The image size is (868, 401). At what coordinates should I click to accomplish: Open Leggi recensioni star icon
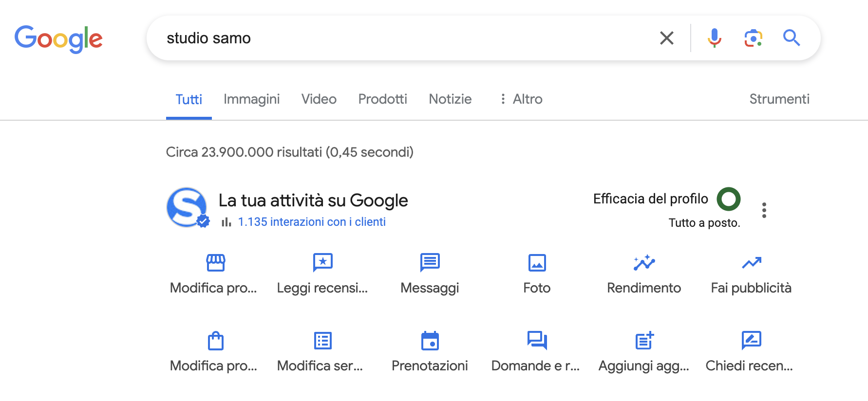click(322, 262)
